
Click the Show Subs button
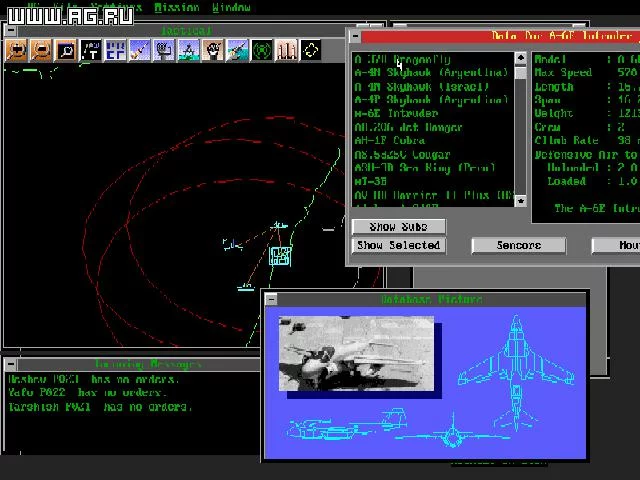398,227
